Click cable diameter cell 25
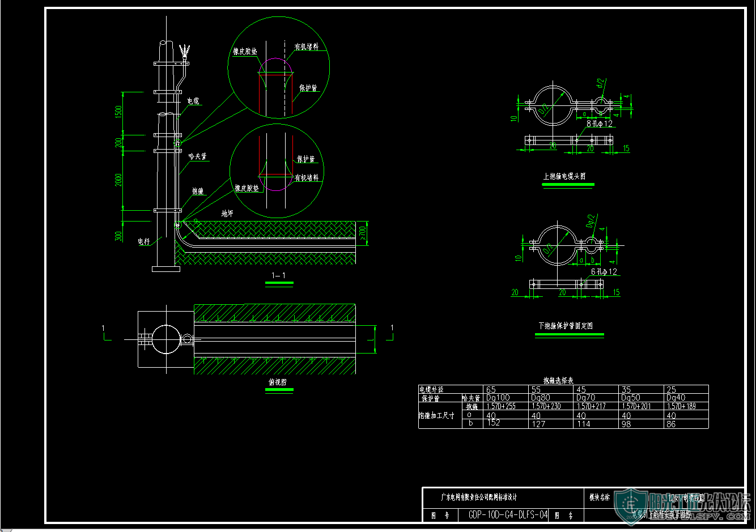The height and width of the screenshot is (532, 756). coord(672,389)
